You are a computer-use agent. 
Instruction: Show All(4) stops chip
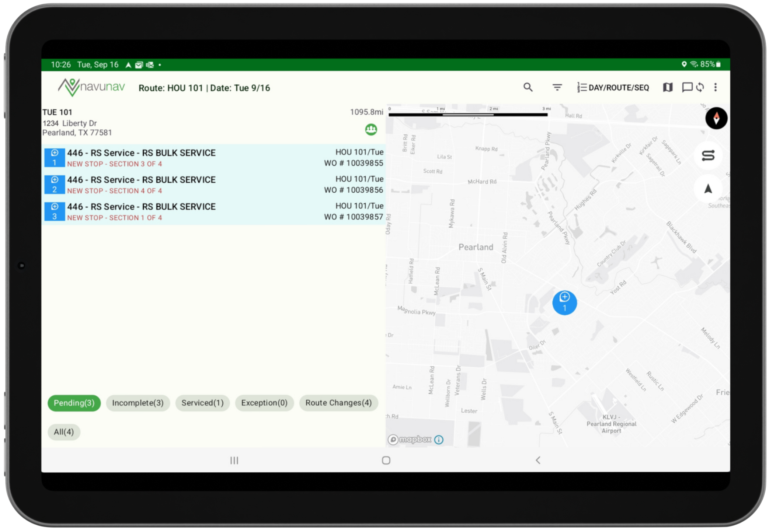(x=64, y=432)
